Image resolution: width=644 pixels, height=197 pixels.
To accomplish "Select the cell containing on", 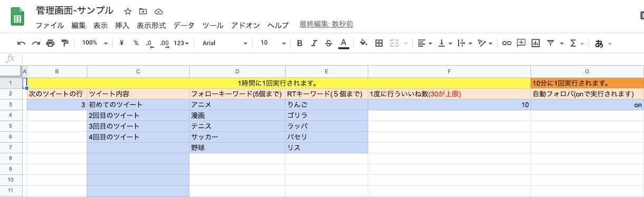I will (587, 104).
